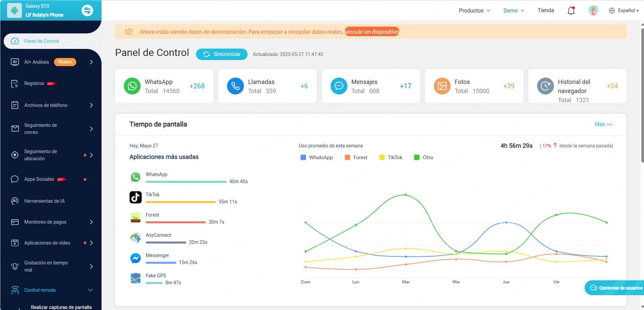The height and width of the screenshot is (310, 644).
Task: Click the Mensajes chat card icon
Action: click(x=339, y=86)
